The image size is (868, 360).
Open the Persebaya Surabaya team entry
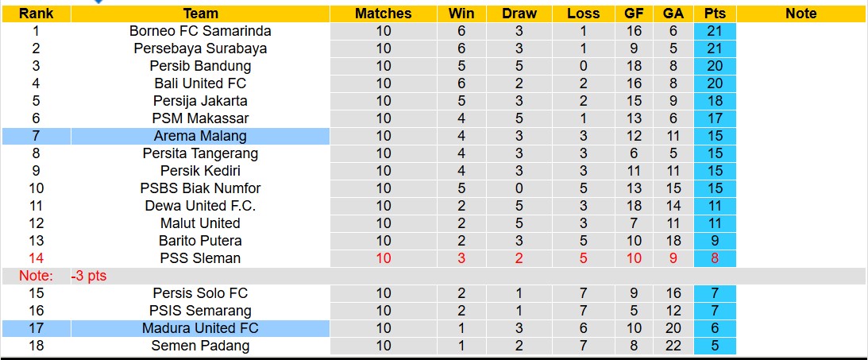click(x=200, y=48)
